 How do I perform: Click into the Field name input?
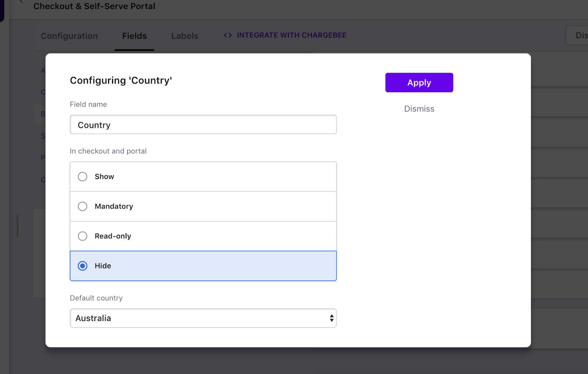[x=203, y=125]
